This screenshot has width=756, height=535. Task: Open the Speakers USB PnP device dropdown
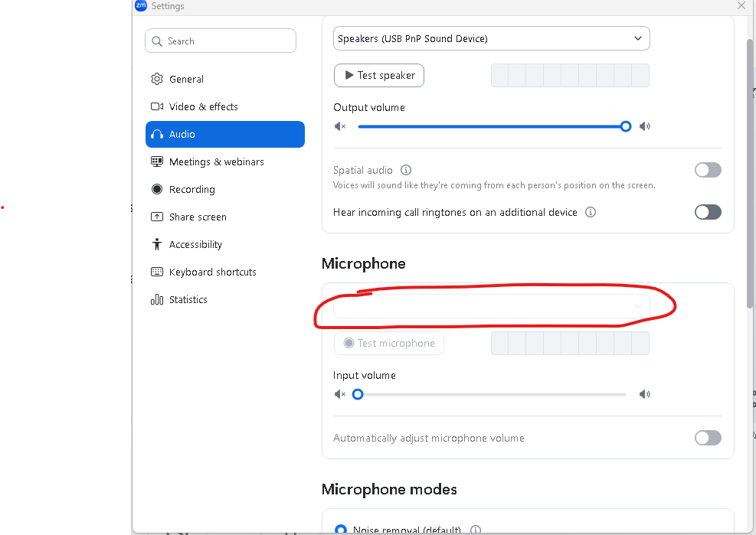pos(491,38)
